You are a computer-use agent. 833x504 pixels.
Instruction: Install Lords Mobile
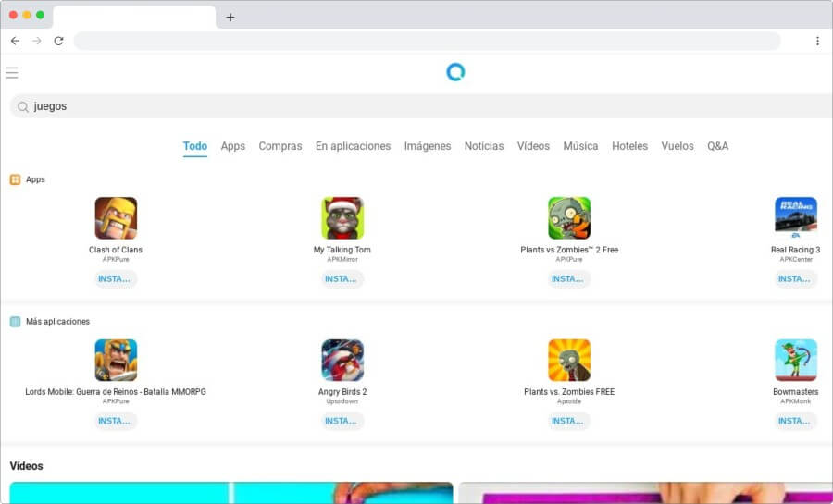[116, 422]
